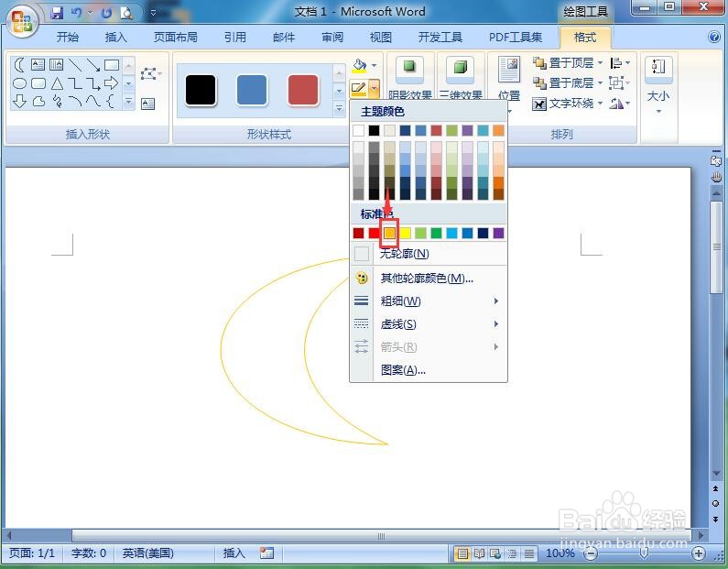
Task: Open 文字环绕 text wrapping dropdown
Action: coord(568,104)
